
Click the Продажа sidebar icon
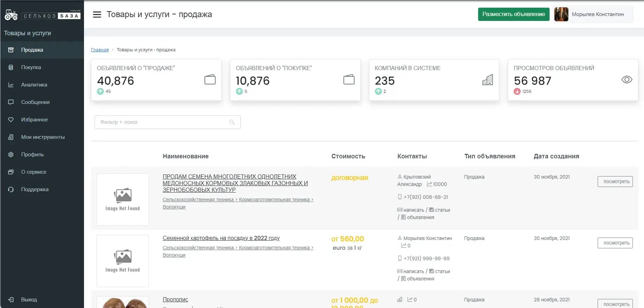point(11,50)
